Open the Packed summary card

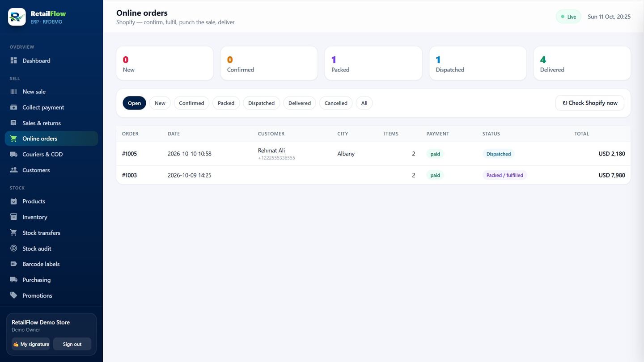click(373, 63)
